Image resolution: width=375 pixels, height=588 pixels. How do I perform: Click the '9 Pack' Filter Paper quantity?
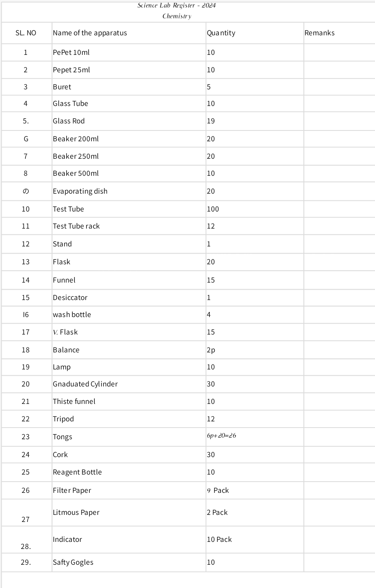click(x=218, y=490)
